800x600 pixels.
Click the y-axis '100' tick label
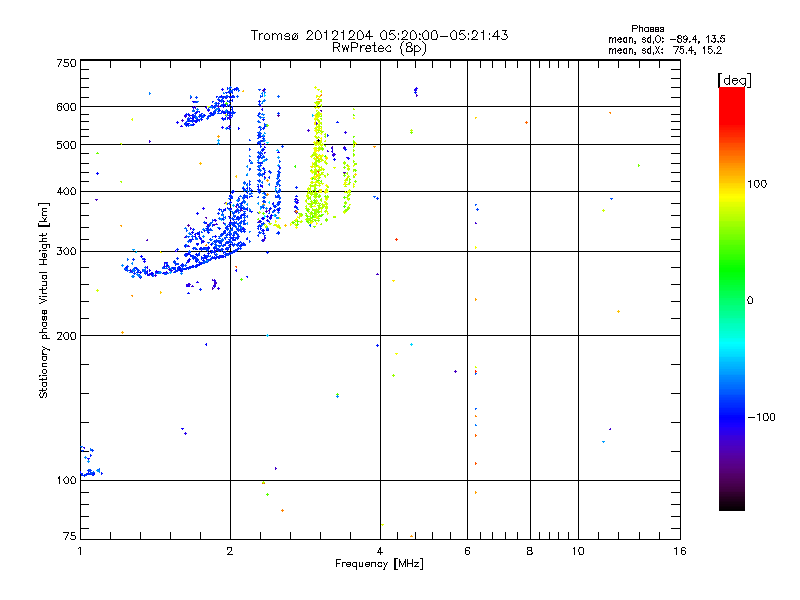tap(66, 480)
